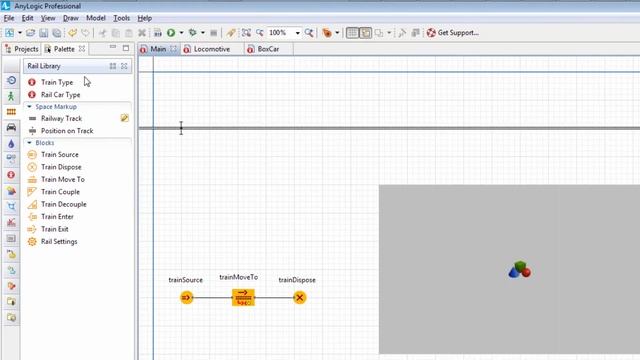Open the New model dropdown arrow
This screenshot has width=640, height=360.
click(20, 33)
